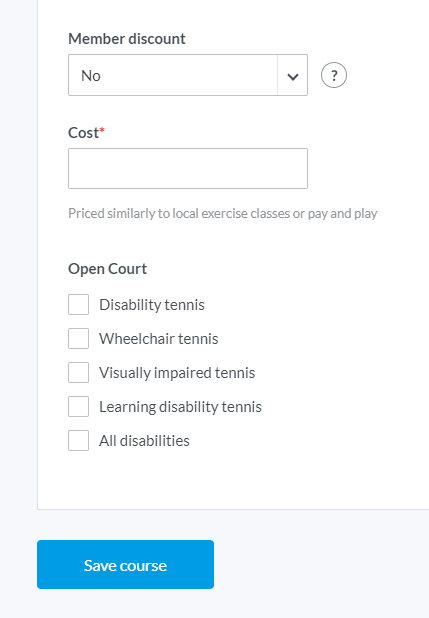
Task: Click the pricing hint text below Cost
Action: coord(223,214)
